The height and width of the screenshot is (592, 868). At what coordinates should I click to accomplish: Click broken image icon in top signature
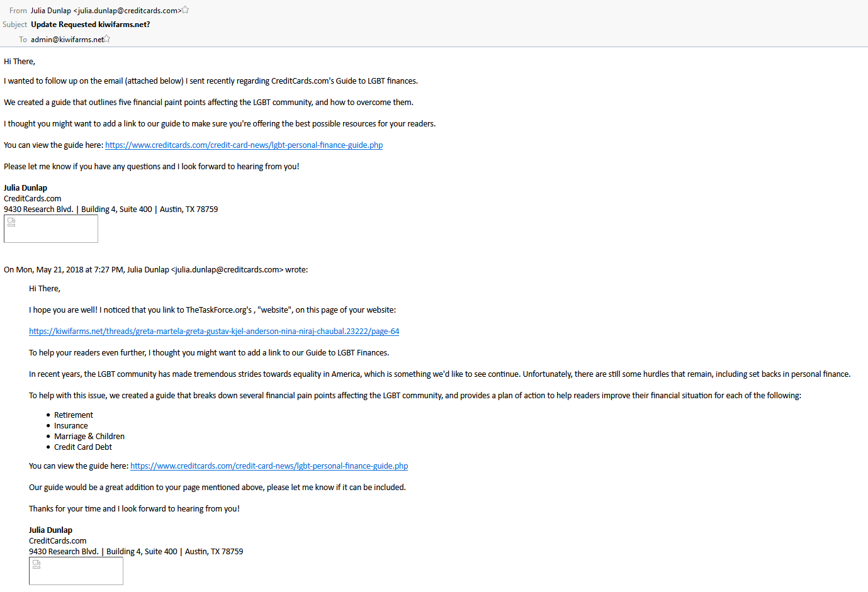point(11,222)
